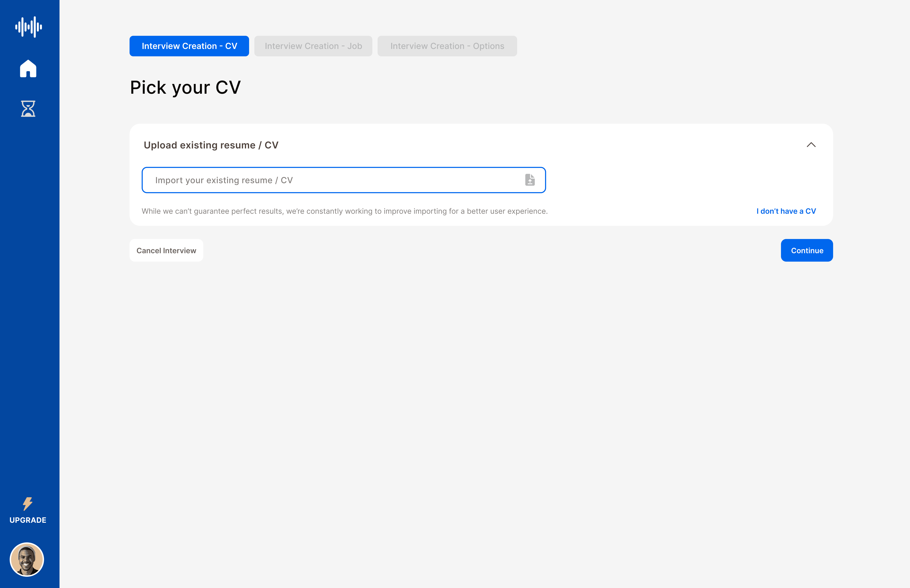Open interview history via the hourglass icon
The height and width of the screenshot is (588, 910).
28,109
